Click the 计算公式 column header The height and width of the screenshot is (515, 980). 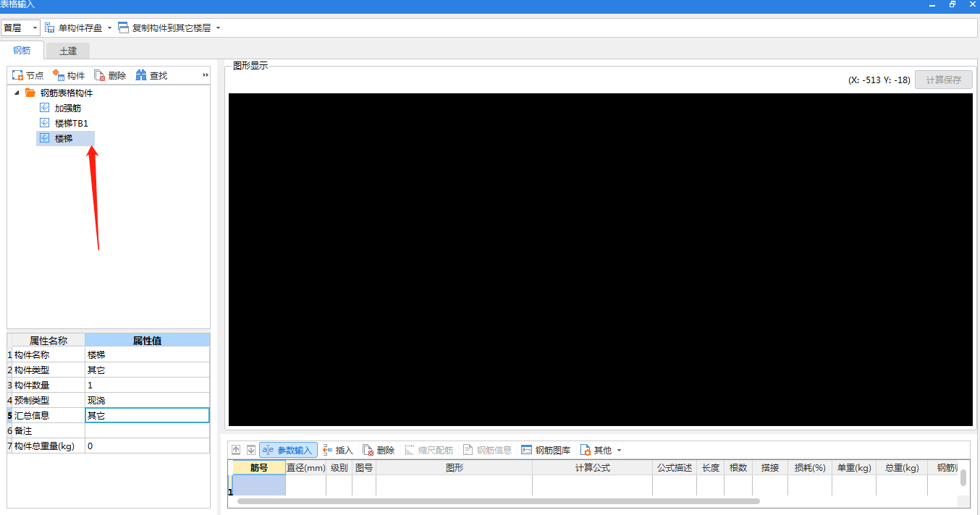click(x=592, y=468)
